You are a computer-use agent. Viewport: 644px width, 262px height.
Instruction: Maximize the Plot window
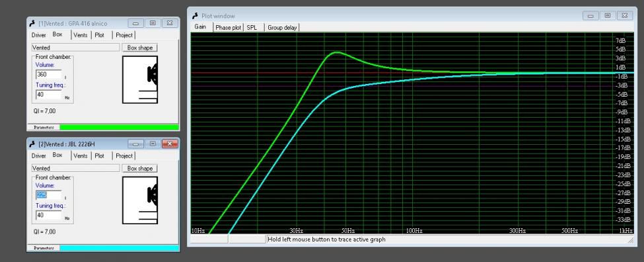608,16
